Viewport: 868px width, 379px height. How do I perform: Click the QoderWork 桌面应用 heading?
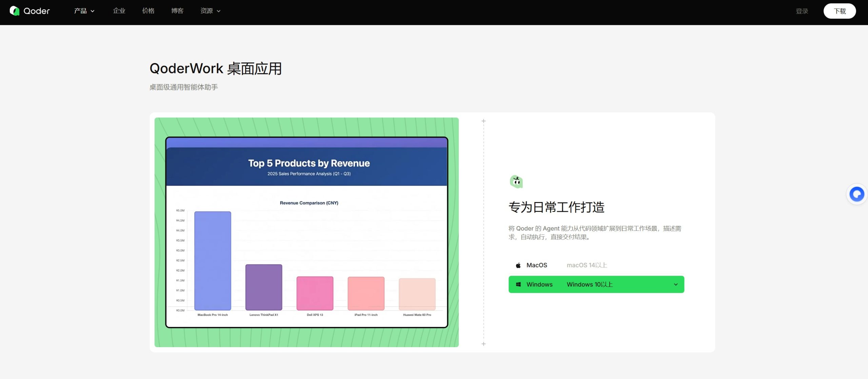point(216,69)
